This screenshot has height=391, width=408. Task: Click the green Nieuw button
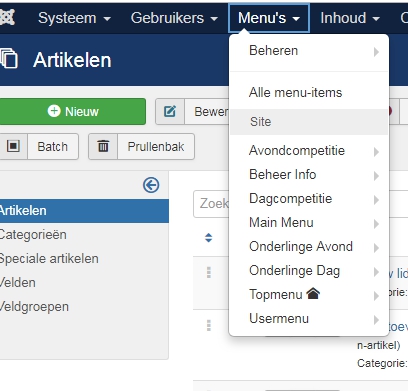[73, 111]
